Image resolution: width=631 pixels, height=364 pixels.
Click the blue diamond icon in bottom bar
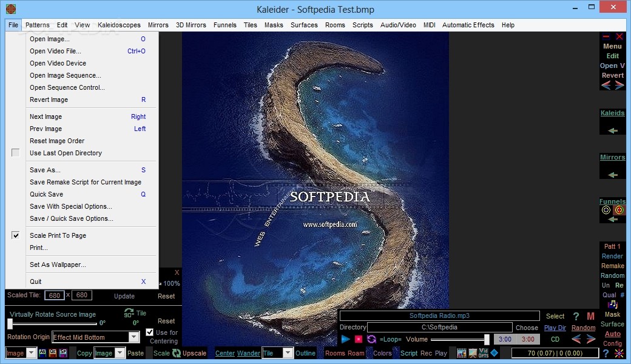coord(494,352)
